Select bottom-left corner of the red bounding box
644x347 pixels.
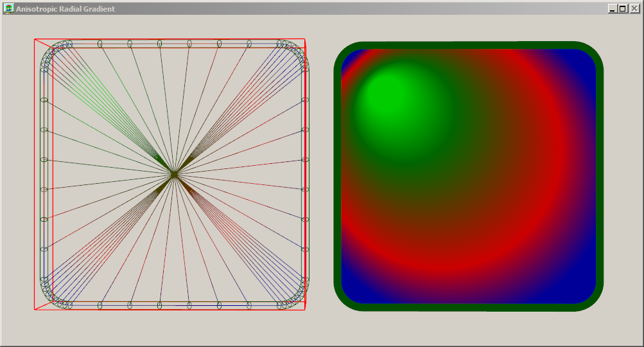pyautogui.click(x=35, y=310)
